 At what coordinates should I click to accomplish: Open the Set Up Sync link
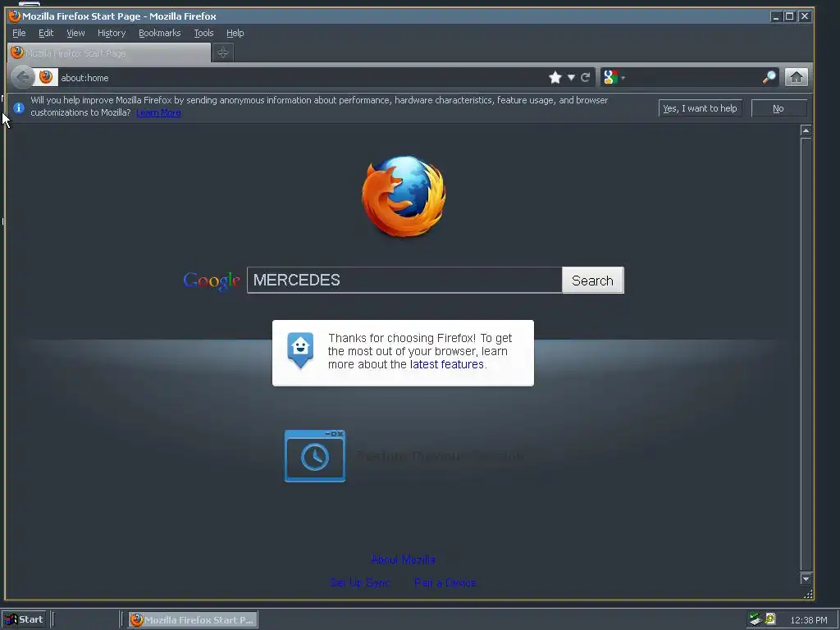[x=360, y=583]
